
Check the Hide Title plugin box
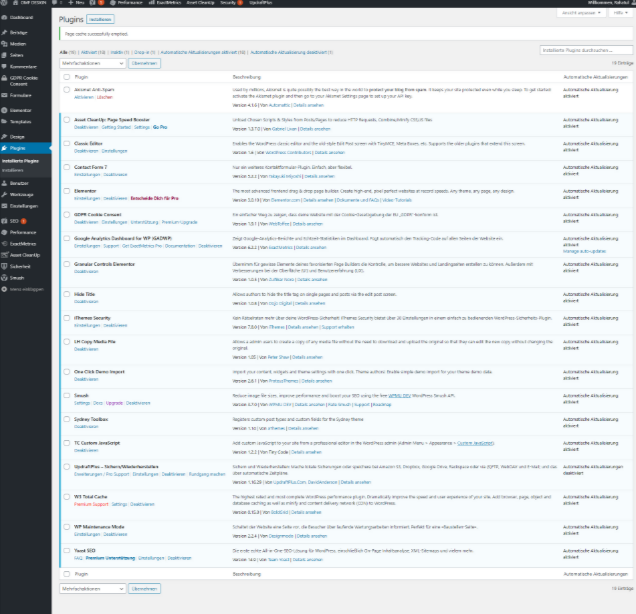pos(67,294)
